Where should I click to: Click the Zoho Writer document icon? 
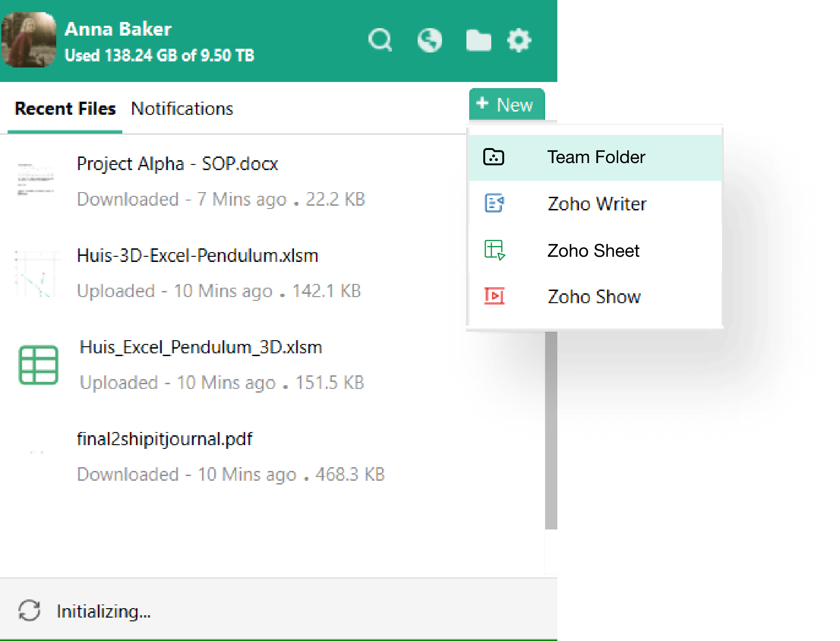tap(494, 203)
